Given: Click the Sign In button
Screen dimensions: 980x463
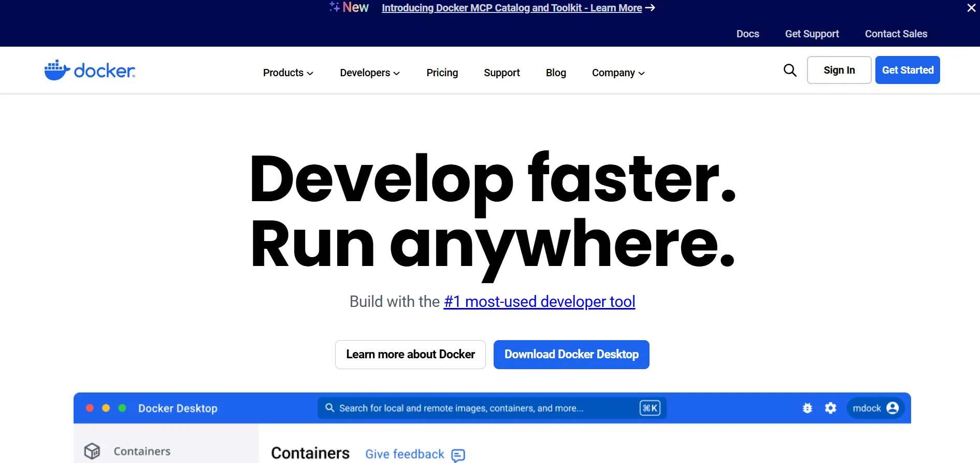Looking at the screenshot, I should [839, 70].
